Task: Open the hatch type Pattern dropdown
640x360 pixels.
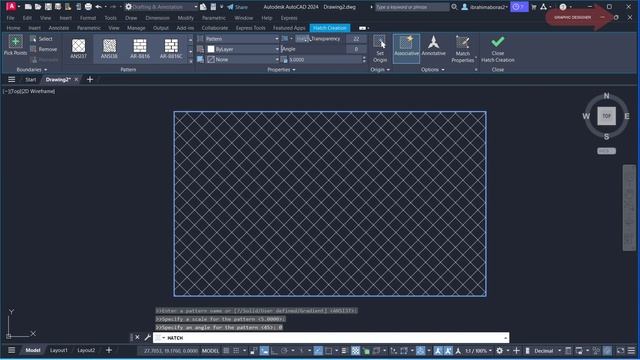Action: [x=242, y=39]
